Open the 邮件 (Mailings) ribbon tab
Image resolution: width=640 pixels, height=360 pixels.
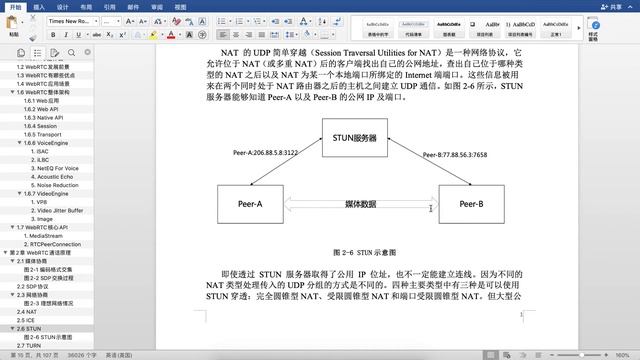(x=133, y=7)
